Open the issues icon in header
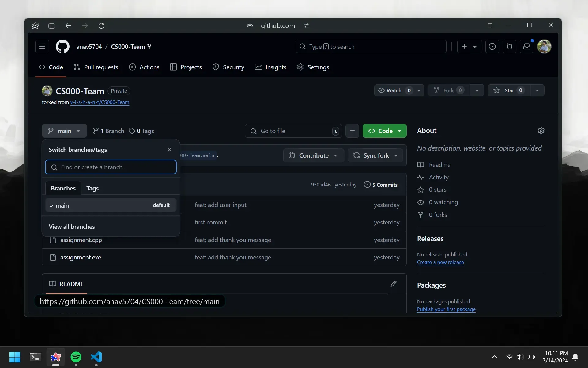 click(492, 46)
